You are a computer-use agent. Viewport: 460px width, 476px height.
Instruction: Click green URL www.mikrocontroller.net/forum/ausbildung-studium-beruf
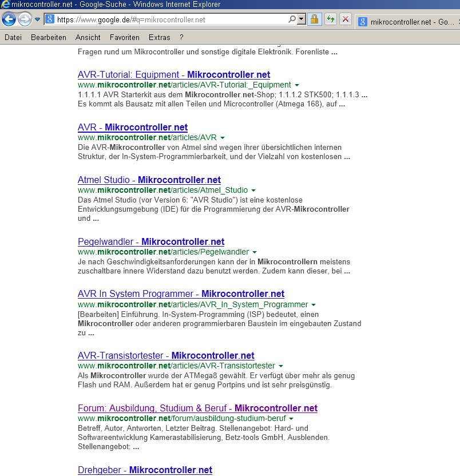pos(182,418)
